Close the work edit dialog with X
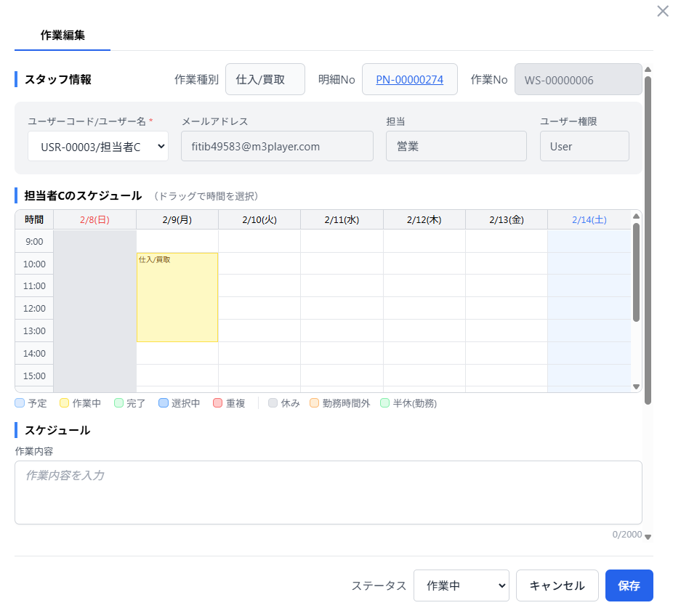Screen dimensions: 673x616 point(662,11)
